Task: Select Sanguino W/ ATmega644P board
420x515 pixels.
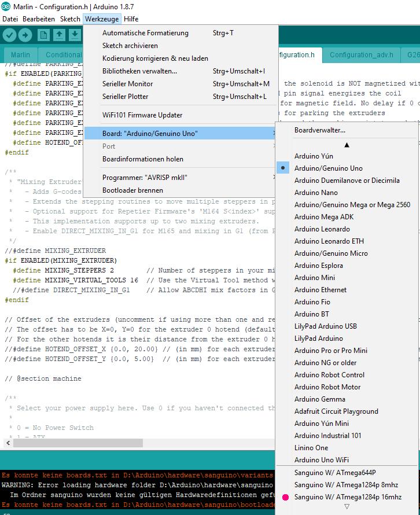Action: [x=347, y=473]
